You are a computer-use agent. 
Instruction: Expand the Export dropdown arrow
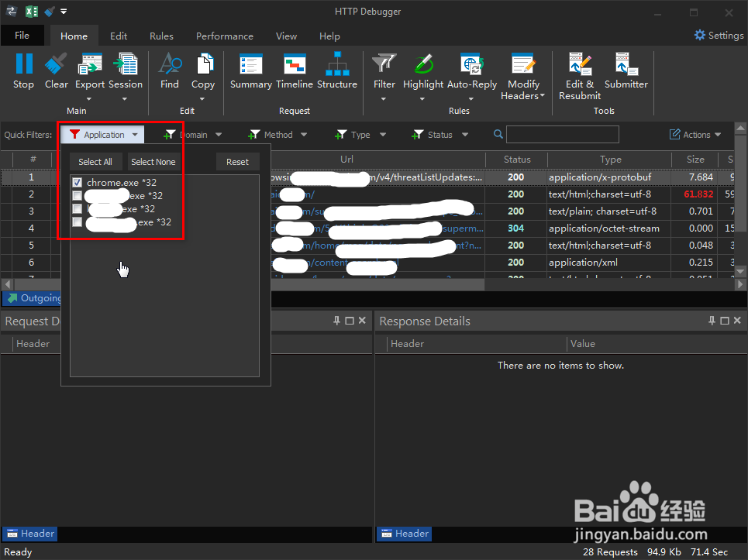click(88, 99)
